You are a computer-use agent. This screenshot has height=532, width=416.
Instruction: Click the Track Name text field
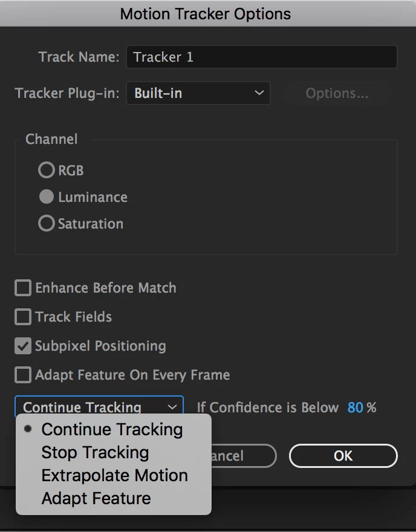261,57
